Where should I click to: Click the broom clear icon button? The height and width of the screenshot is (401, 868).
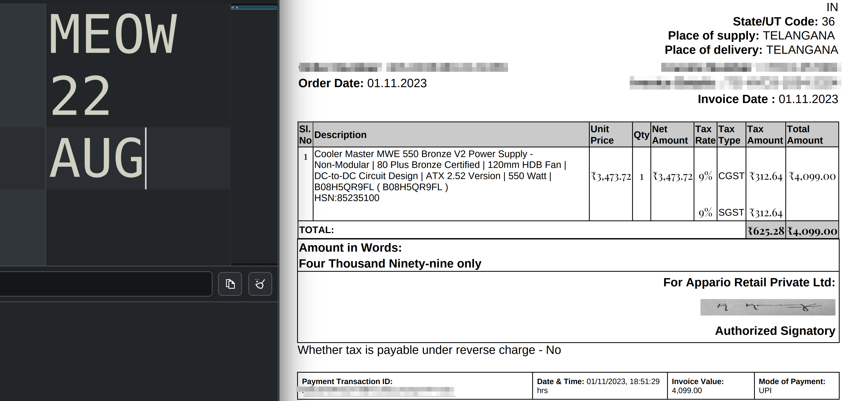(260, 284)
